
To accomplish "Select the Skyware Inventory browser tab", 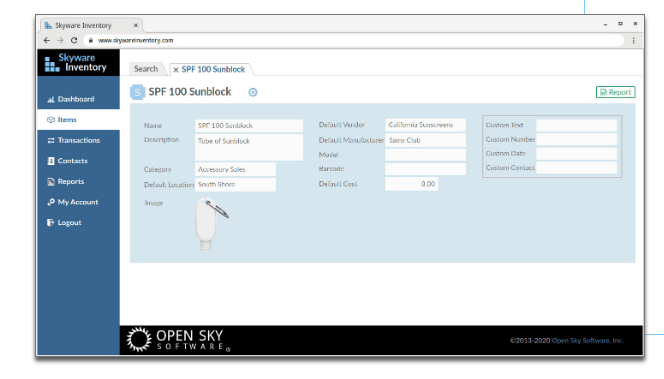I will (91, 25).
